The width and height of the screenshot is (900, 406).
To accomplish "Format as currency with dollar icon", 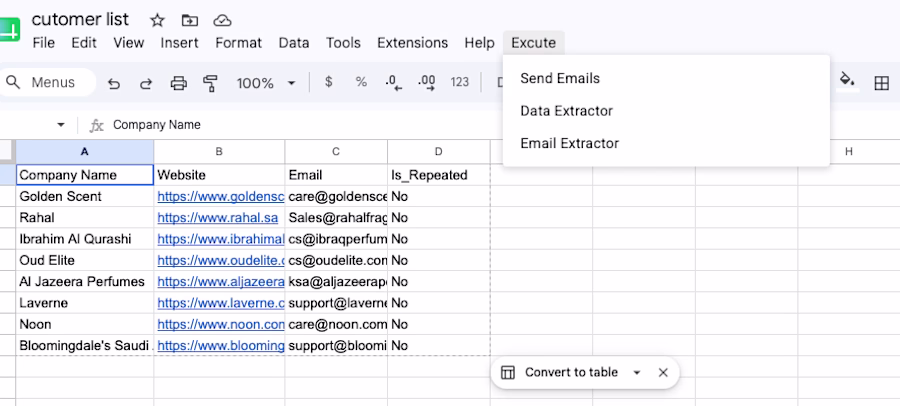I will click(328, 82).
